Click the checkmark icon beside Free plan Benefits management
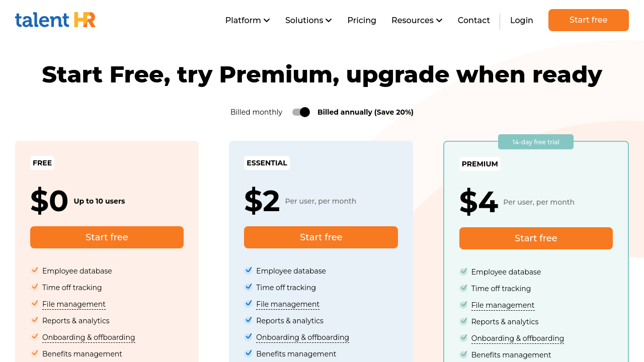The width and height of the screenshot is (644, 362). click(x=35, y=353)
